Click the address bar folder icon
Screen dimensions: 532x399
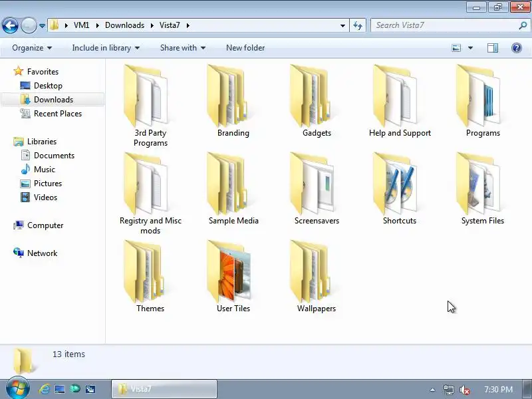click(55, 25)
